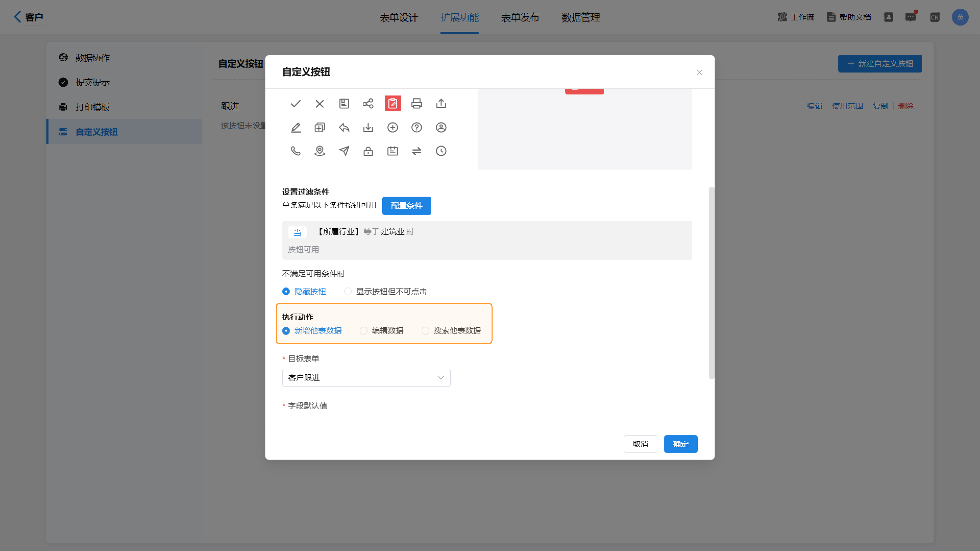The width and height of the screenshot is (980, 551).
Task: Open 工作流 in the header
Action: tap(796, 17)
